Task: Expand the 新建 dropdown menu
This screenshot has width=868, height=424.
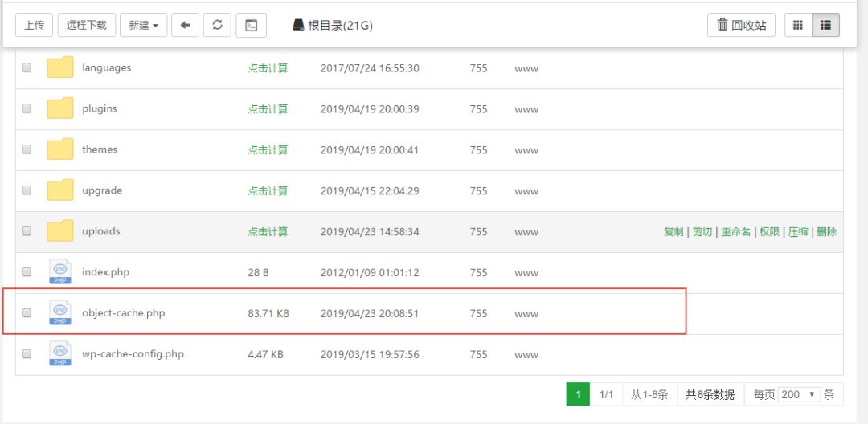Action: [x=143, y=25]
